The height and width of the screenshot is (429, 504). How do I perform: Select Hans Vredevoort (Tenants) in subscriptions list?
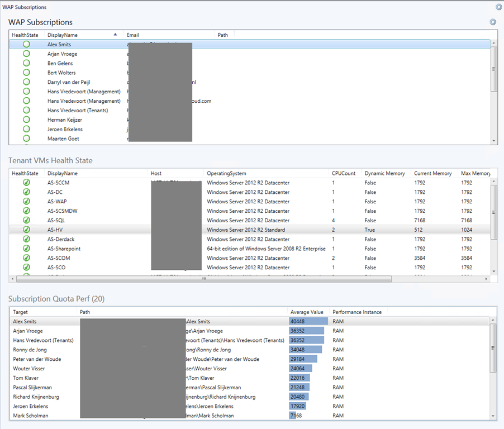[x=78, y=110]
